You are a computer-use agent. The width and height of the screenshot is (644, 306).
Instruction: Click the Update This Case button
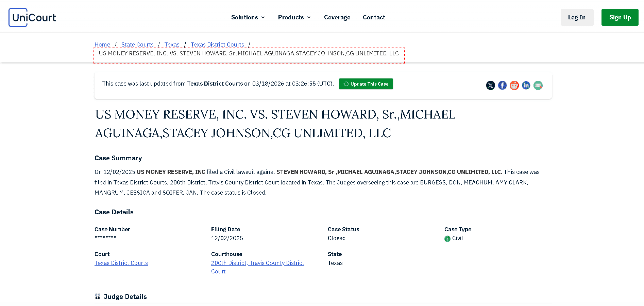pos(366,84)
